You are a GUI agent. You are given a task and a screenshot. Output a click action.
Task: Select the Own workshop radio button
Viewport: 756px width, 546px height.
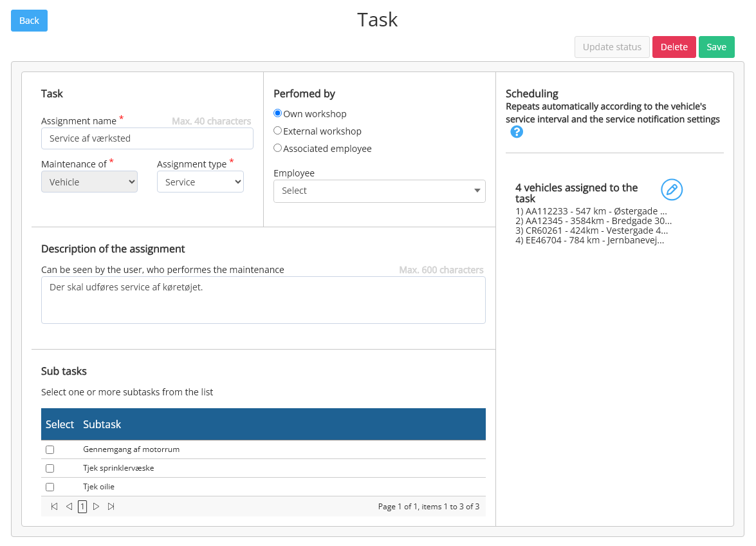(x=278, y=113)
